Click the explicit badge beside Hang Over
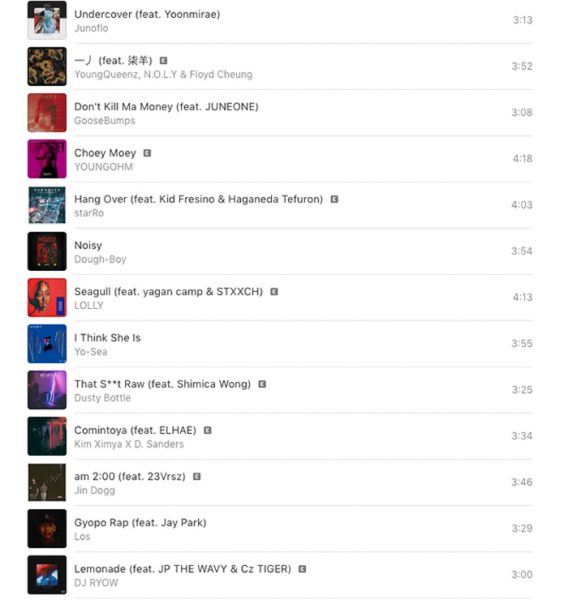 [x=334, y=199]
